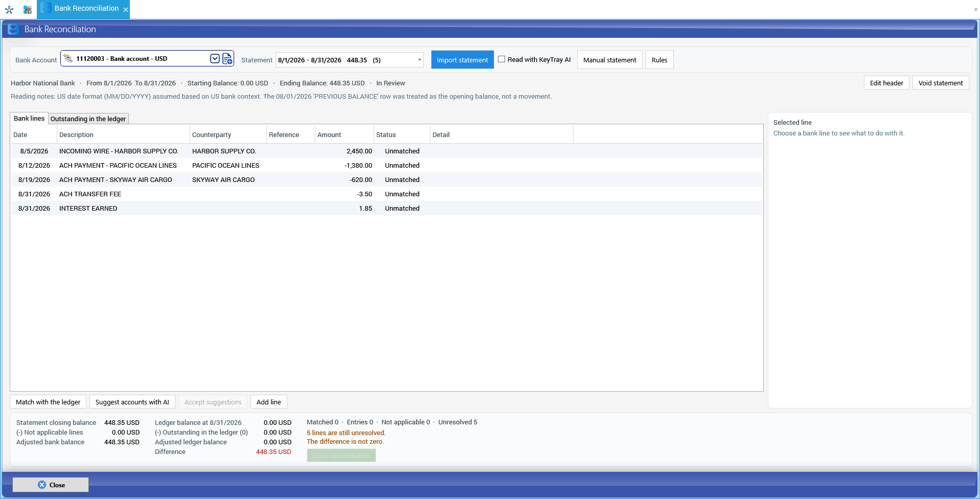Sort by the Date column header
Viewport: 980px width, 499px height.
coord(34,134)
